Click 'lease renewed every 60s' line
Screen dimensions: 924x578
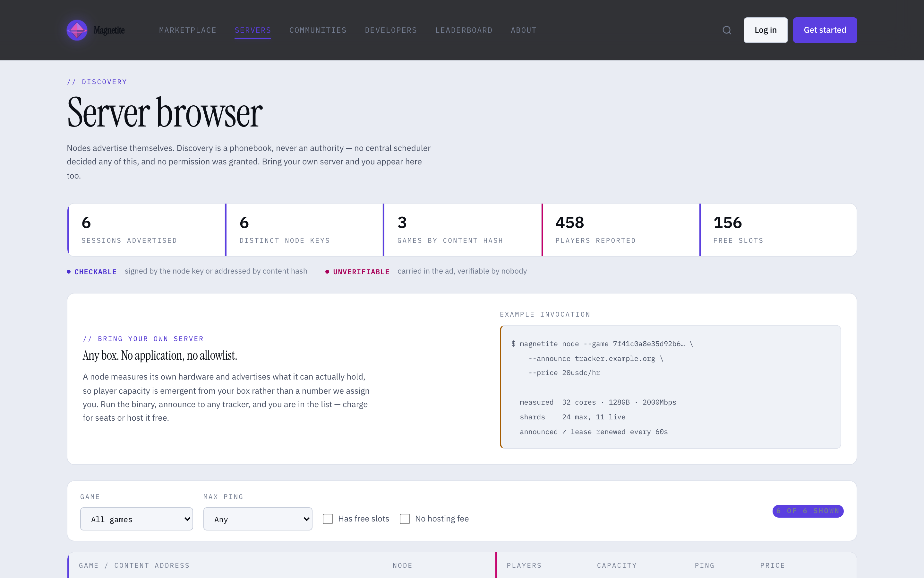(x=594, y=432)
